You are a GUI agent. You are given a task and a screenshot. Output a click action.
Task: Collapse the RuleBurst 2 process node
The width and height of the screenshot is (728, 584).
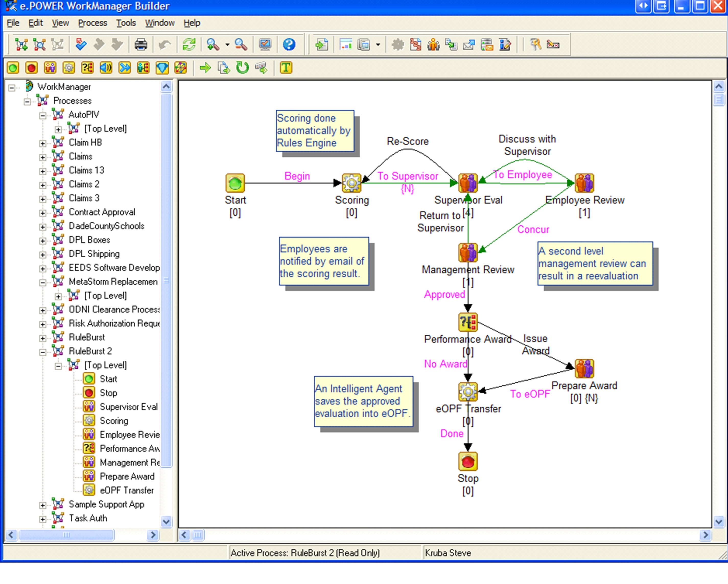(43, 352)
